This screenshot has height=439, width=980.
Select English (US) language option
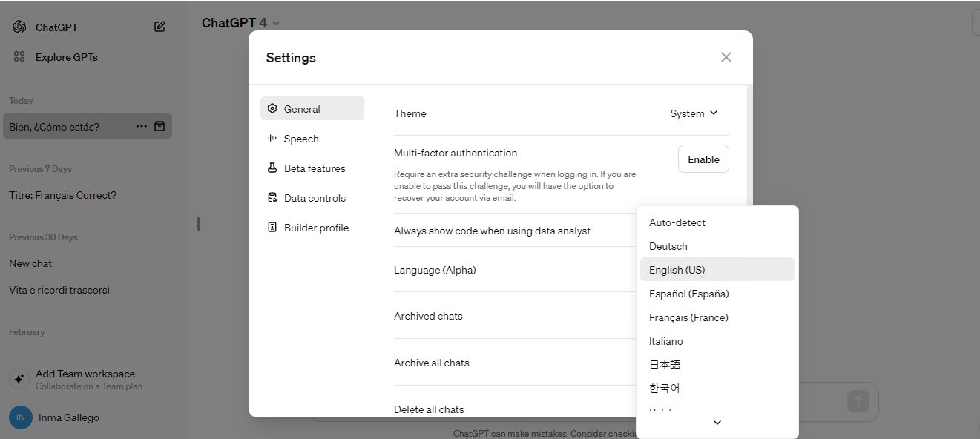[717, 269]
